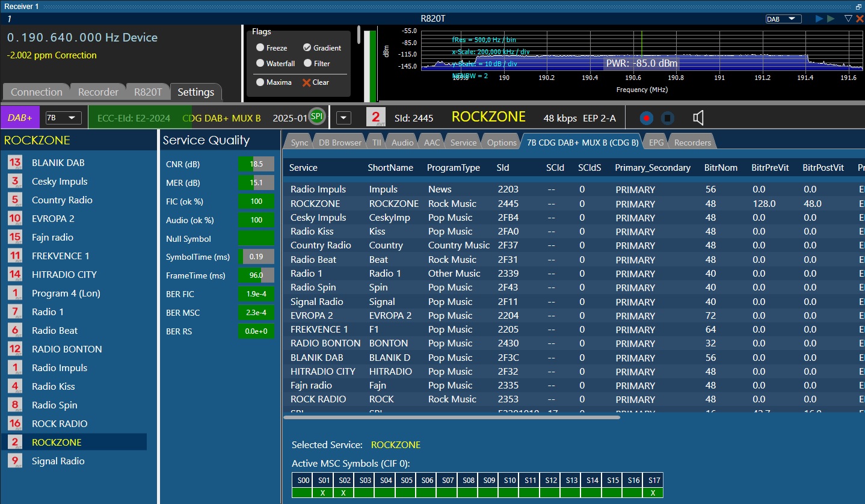Click the -2.002 ppm Correction value
865x504 pixels.
click(52, 55)
